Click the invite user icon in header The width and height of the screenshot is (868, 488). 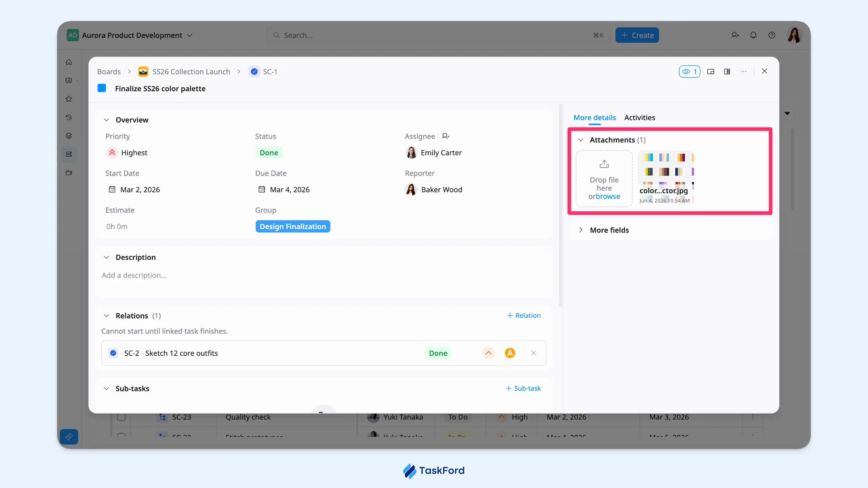735,35
